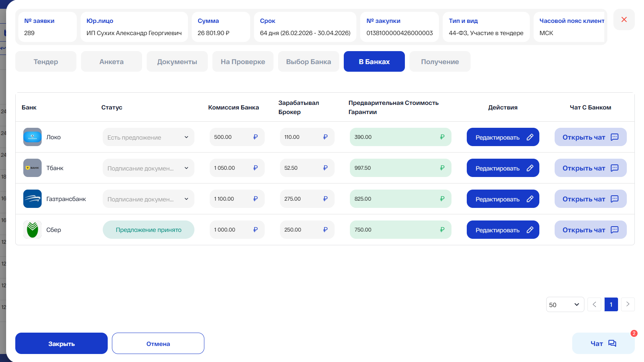Click chat bubble icon in Газтрансбанк row

click(x=615, y=199)
